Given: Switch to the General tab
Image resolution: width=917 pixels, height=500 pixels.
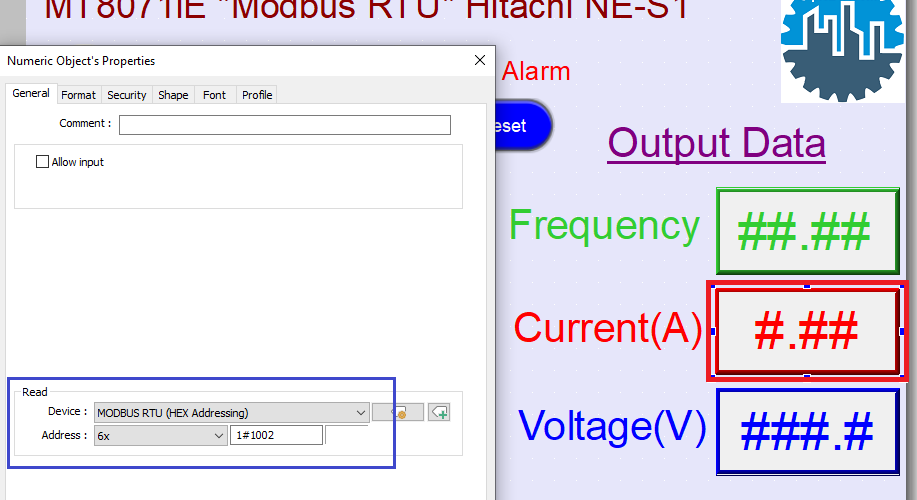Looking at the screenshot, I should 31,94.
